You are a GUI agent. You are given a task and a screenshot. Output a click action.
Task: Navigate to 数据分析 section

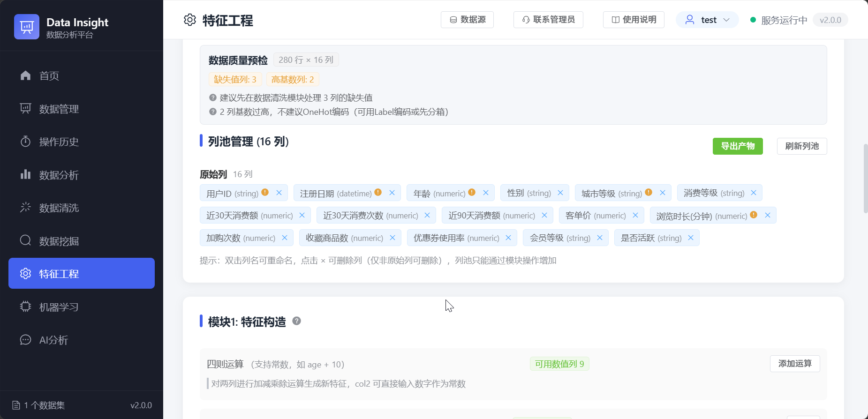click(x=82, y=175)
